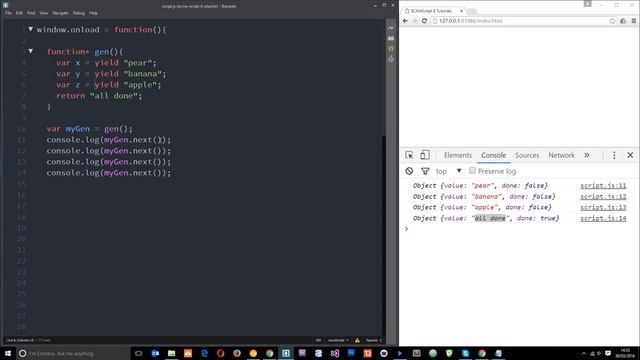Click the yellow lint warning icon in status bar
This screenshot has height=360, width=640.
click(x=357, y=340)
